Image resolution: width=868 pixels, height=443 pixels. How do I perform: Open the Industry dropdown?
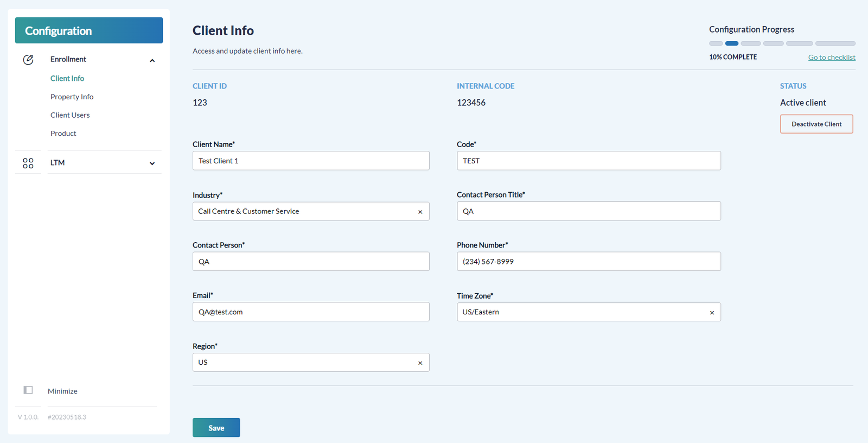311,211
